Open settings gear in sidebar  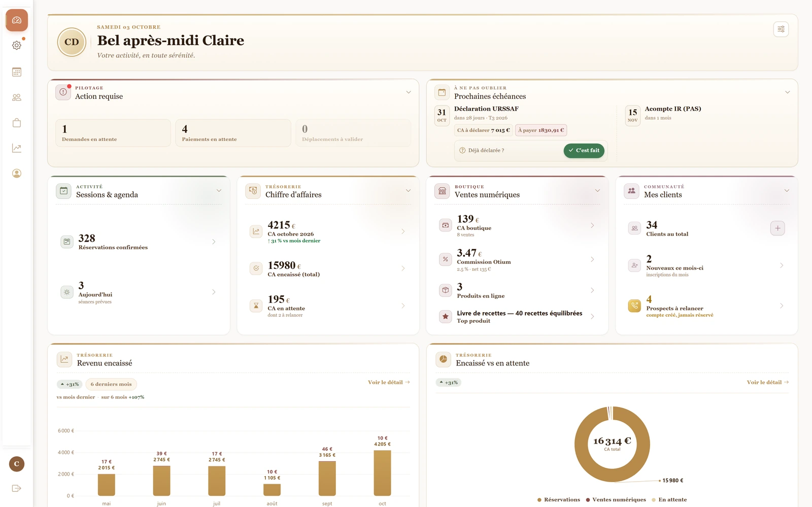pyautogui.click(x=17, y=46)
